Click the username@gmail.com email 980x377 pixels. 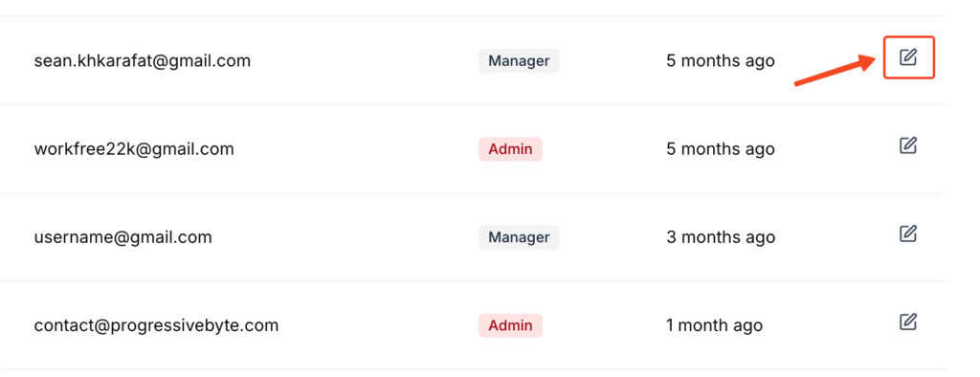pyautogui.click(x=123, y=237)
